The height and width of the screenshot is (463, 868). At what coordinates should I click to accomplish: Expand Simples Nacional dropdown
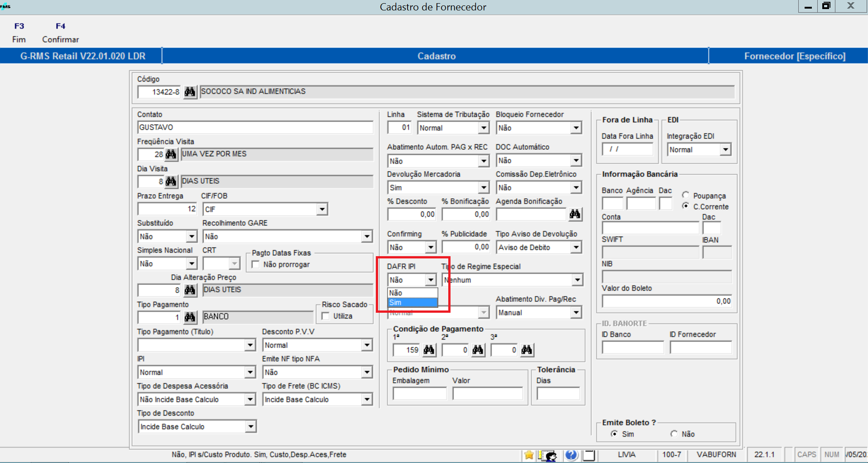pos(192,263)
